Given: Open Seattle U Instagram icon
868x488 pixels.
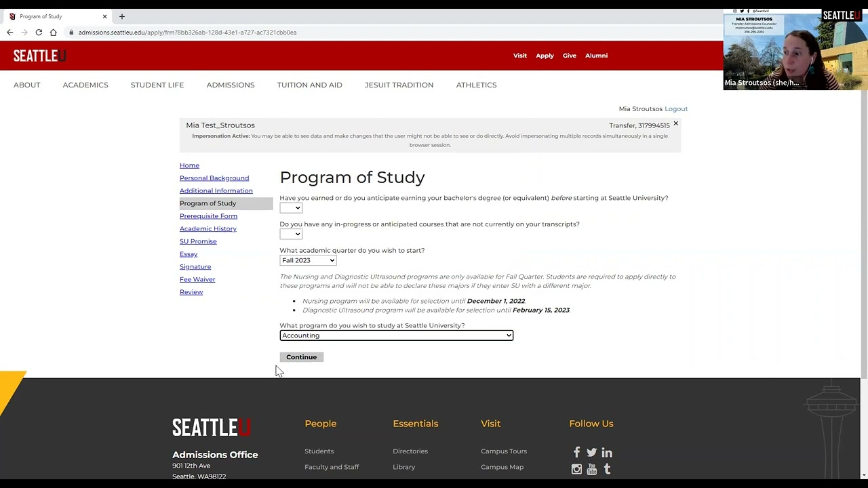Looking at the screenshot, I should coord(576,468).
